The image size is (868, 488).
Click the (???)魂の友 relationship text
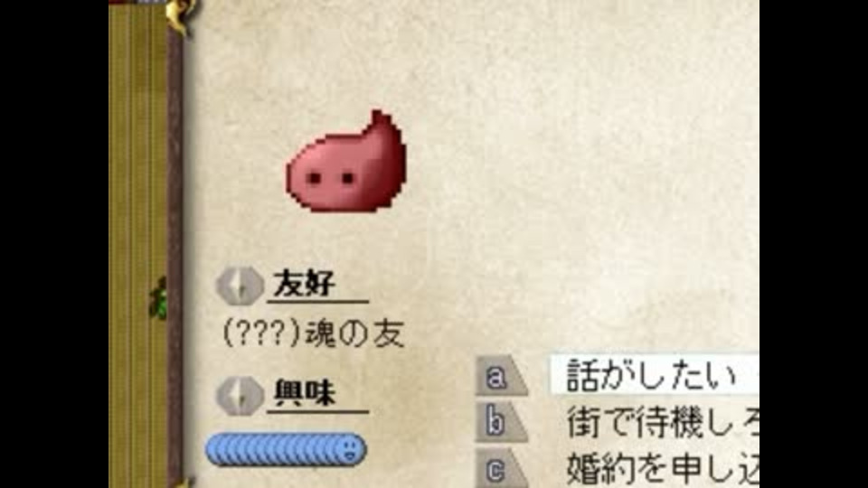pos(314,333)
